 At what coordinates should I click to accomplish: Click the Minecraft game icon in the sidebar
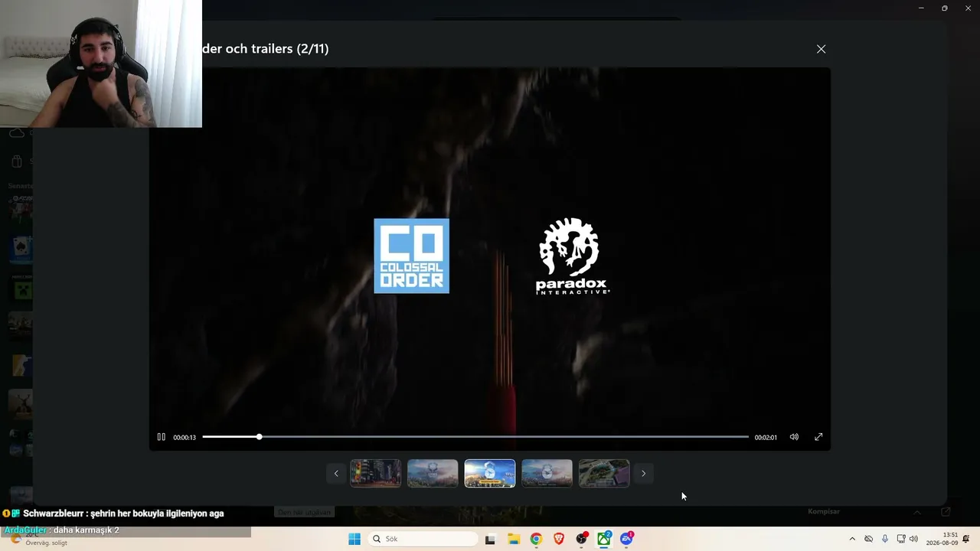tap(21, 289)
